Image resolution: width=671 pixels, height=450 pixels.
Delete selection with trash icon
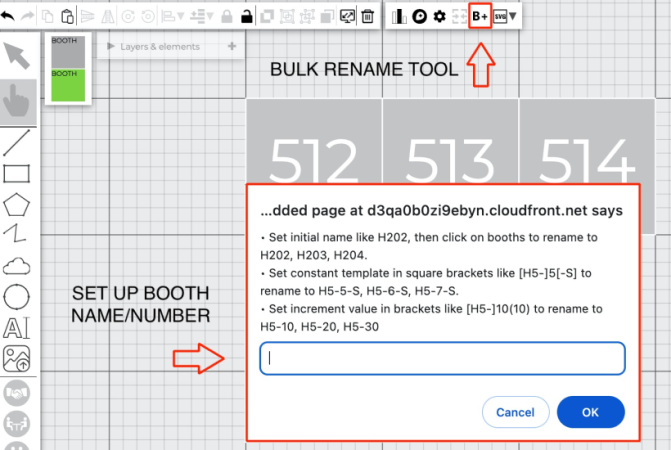(x=367, y=16)
